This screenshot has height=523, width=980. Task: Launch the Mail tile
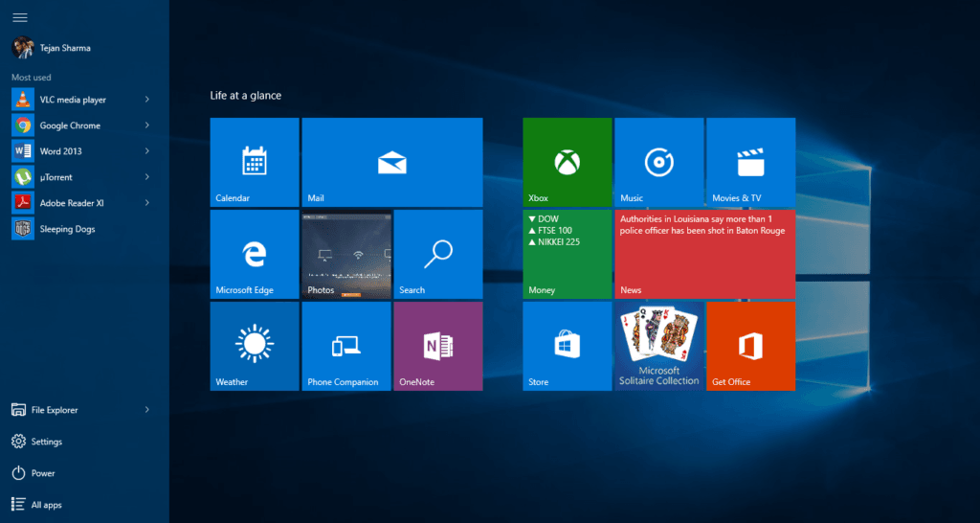coord(391,162)
